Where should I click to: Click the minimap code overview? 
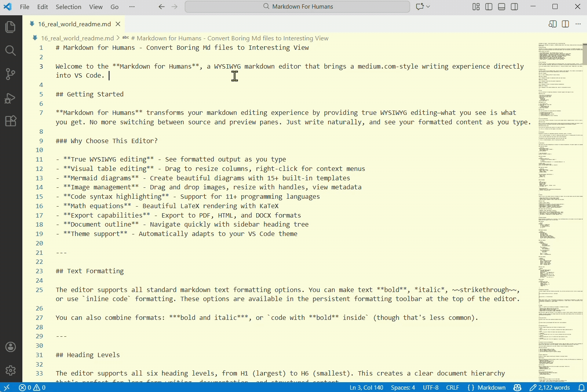pos(560,212)
